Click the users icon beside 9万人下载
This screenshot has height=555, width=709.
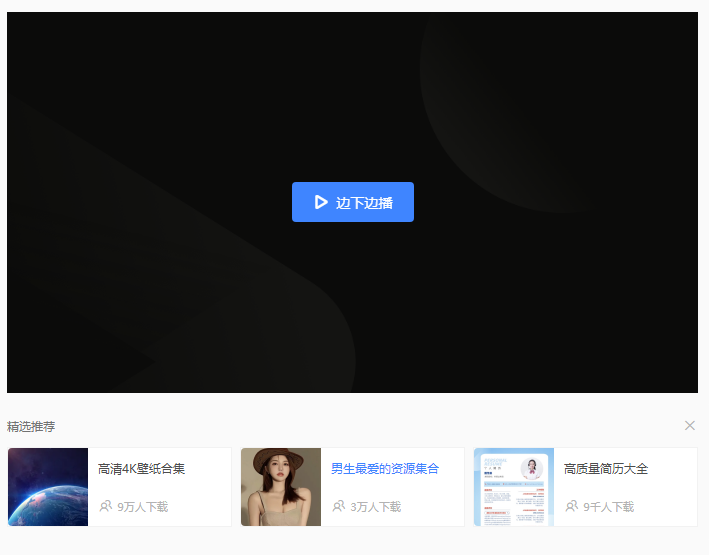[105, 506]
